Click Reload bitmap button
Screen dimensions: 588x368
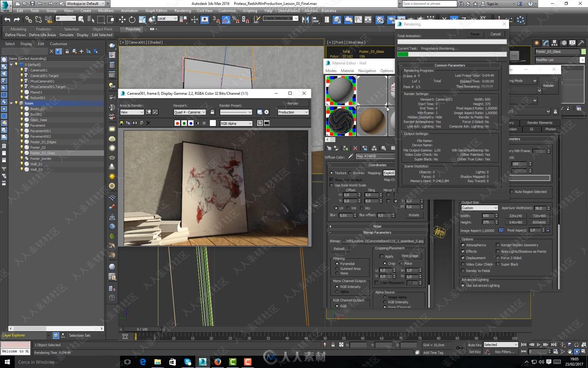[x=339, y=249]
